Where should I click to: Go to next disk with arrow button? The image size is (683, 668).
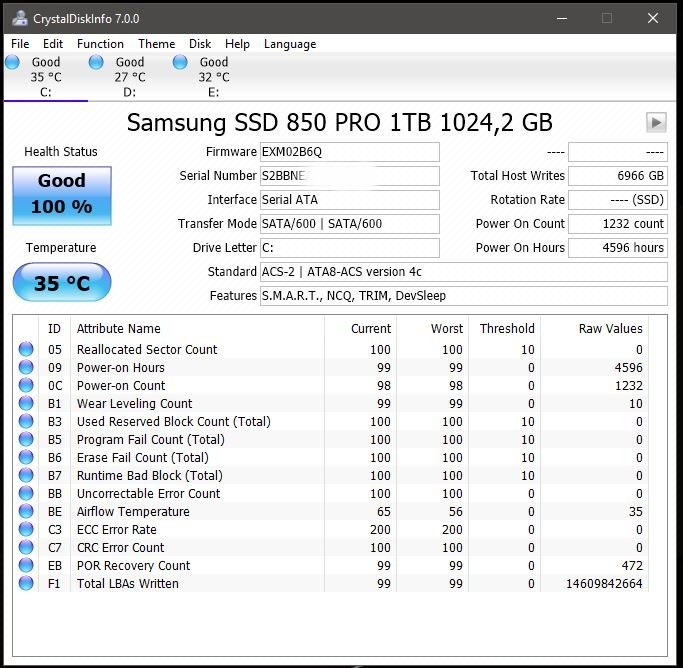pyautogui.click(x=656, y=122)
